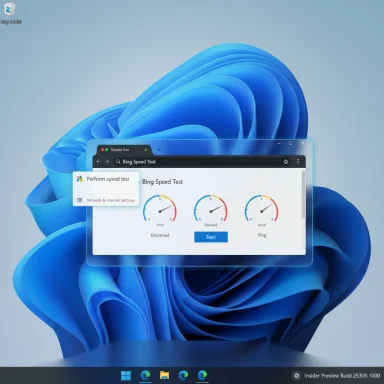Go forward using the browser forward arrow

[107, 162]
